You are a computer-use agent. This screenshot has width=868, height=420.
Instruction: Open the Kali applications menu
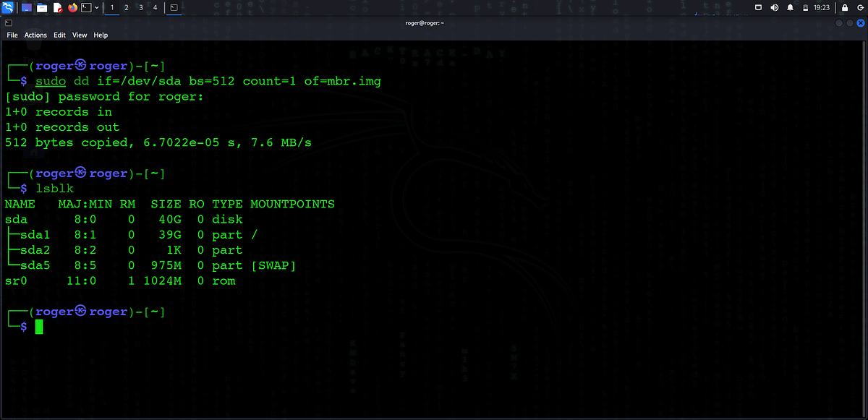coord(8,7)
